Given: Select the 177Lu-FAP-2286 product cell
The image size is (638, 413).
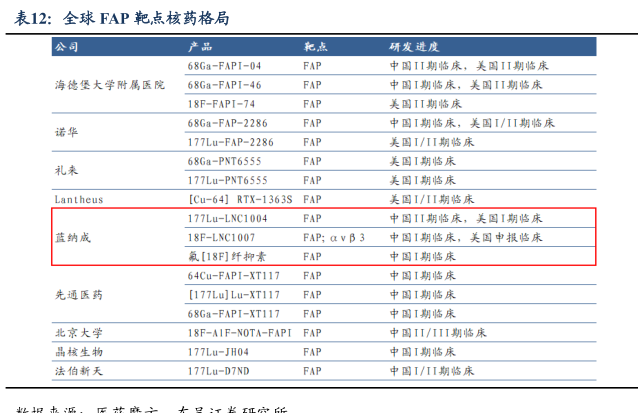Looking at the screenshot, I should (x=231, y=142).
